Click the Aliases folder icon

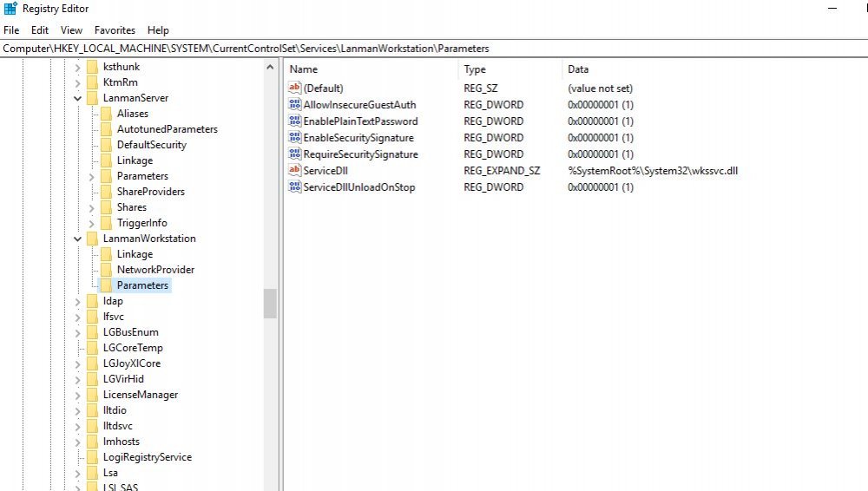coord(106,114)
